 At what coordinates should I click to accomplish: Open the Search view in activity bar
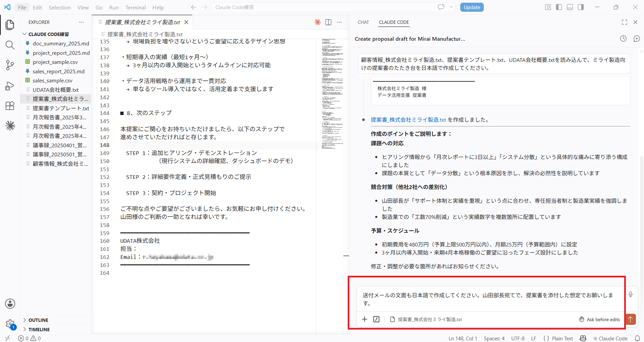[x=10, y=45]
